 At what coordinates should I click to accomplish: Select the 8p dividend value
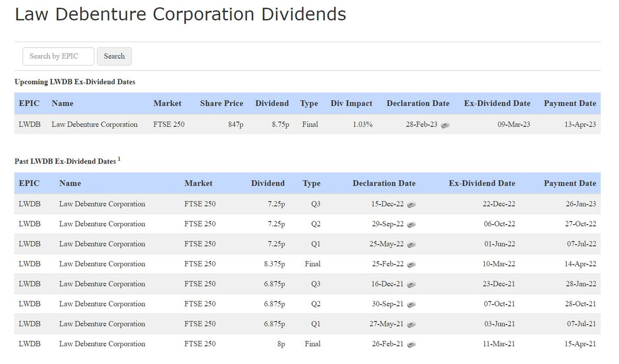pos(280,344)
